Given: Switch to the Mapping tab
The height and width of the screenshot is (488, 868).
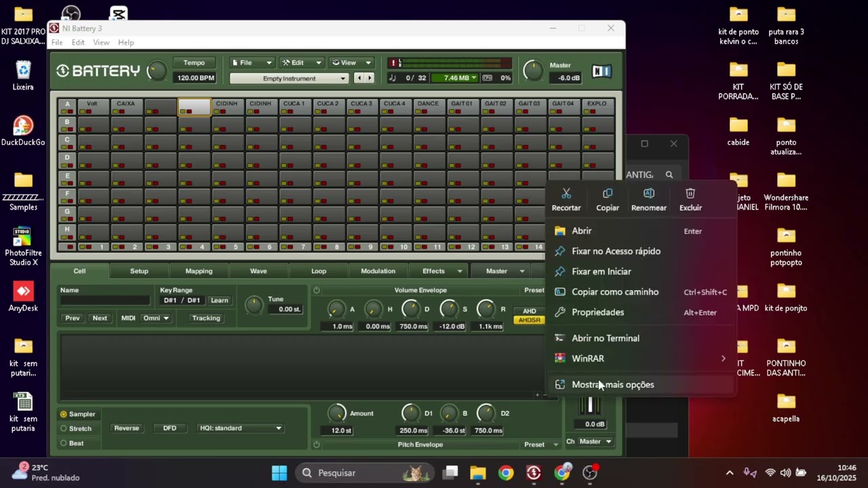Looking at the screenshot, I should (199, 271).
